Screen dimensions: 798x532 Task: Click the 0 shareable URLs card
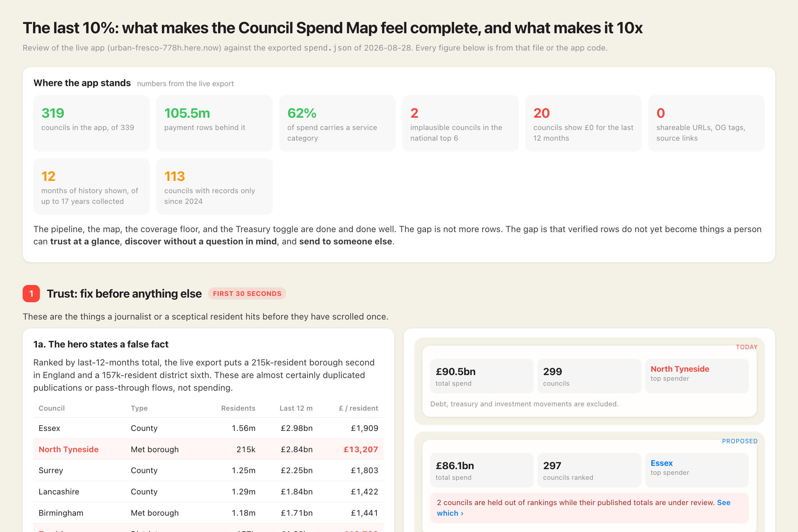(x=706, y=123)
